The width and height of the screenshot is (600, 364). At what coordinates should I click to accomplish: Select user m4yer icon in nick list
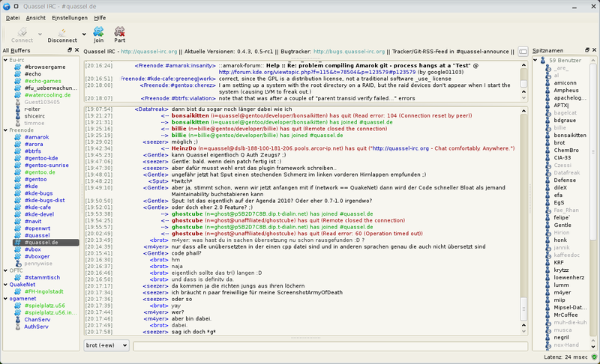[x=548, y=292]
